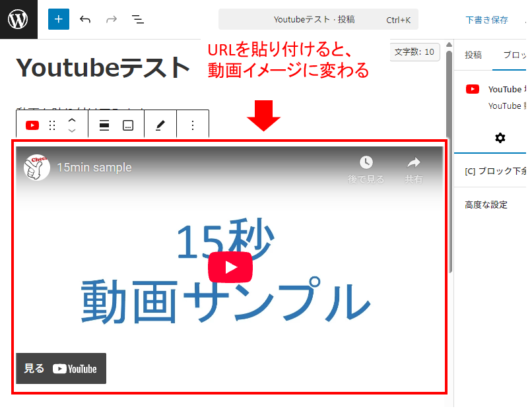Click the 文字数: 10 character count
The image size is (532, 411).
pyautogui.click(x=415, y=52)
